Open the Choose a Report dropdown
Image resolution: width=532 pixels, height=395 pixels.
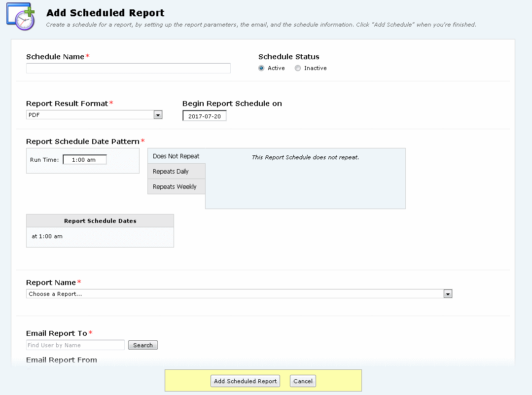click(239, 294)
